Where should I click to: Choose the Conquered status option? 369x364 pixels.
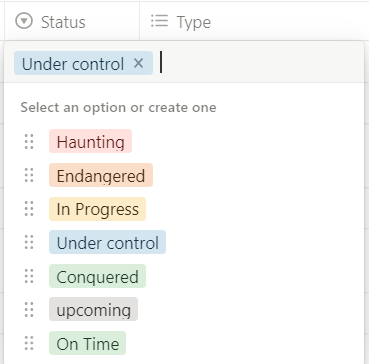pos(97,276)
